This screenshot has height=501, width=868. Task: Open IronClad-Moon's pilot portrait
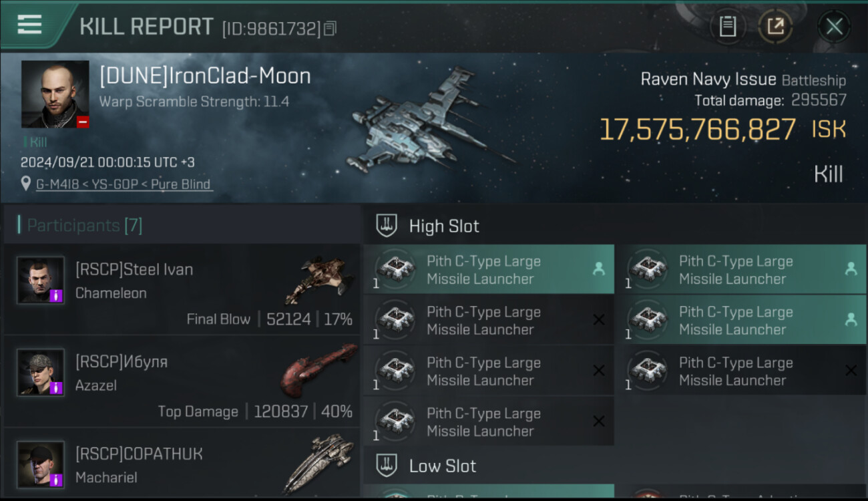55,94
